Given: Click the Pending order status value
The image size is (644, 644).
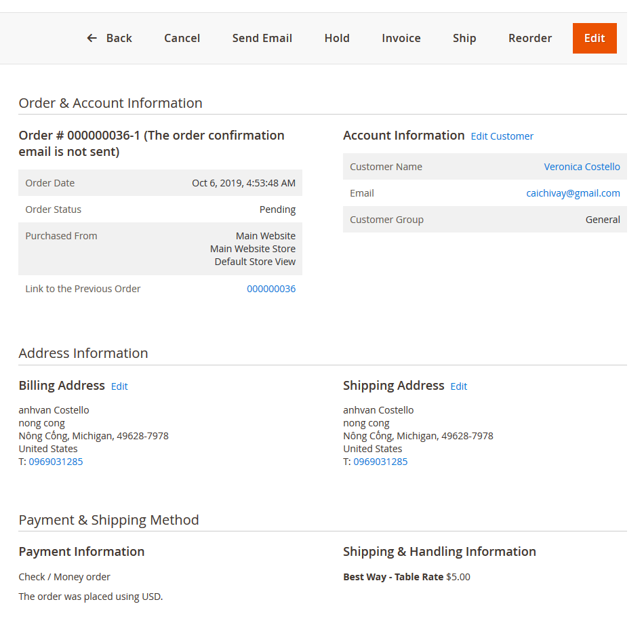Looking at the screenshot, I should click(x=277, y=209).
